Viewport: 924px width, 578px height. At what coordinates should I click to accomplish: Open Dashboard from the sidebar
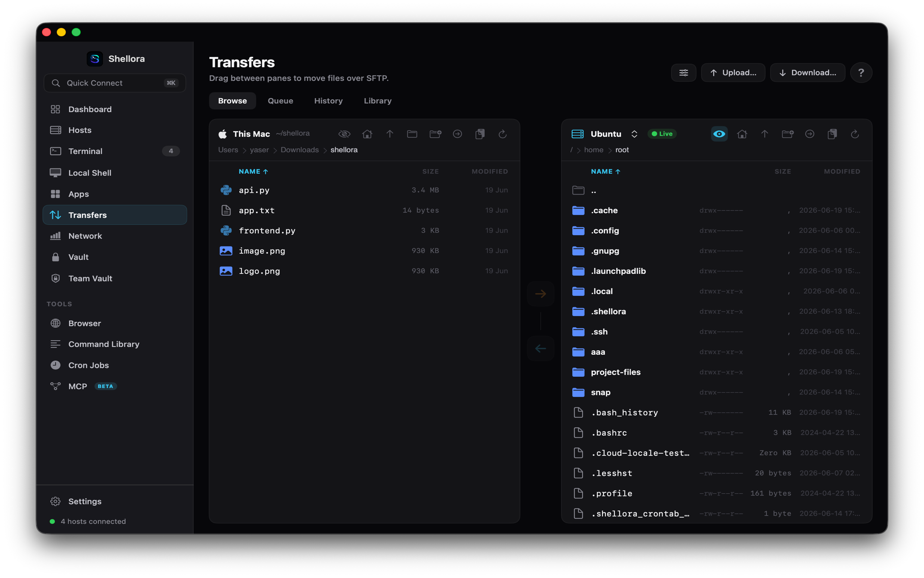point(114,109)
